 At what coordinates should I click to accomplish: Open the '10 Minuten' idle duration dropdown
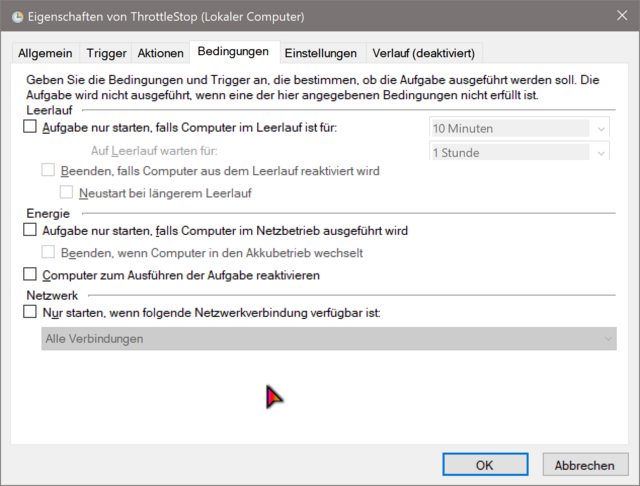[519, 128]
